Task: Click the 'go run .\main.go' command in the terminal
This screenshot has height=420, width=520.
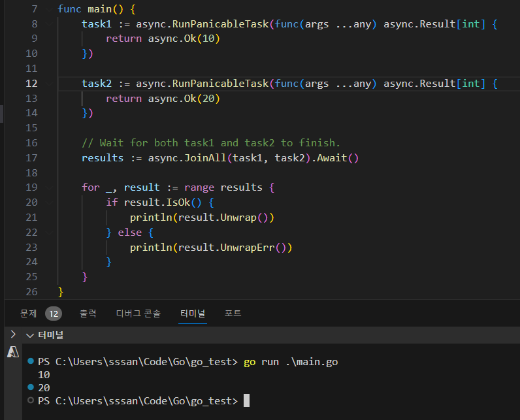Action: pyautogui.click(x=291, y=362)
